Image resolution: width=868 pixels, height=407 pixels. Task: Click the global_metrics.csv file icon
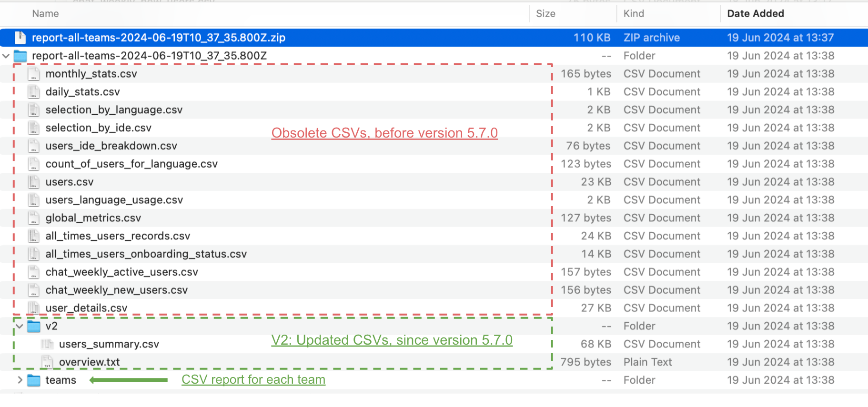[33, 218]
